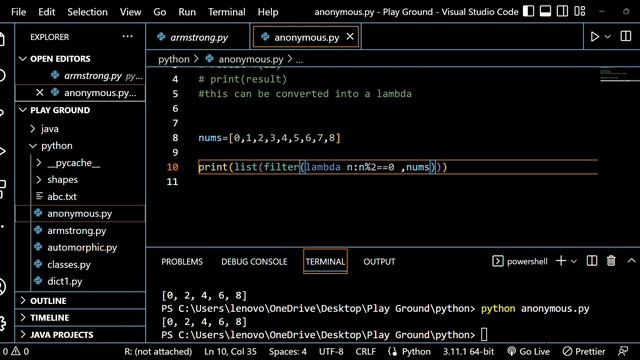Open the File menu

pyautogui.click(x=19, y=12)
